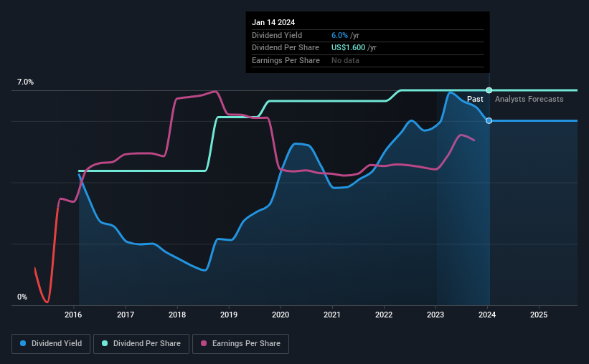Image resolution: width=589 pixels, height=364 pixels.
Task: Toggle the Dividend Yield legend button
Action: click(x=51, y=344)
